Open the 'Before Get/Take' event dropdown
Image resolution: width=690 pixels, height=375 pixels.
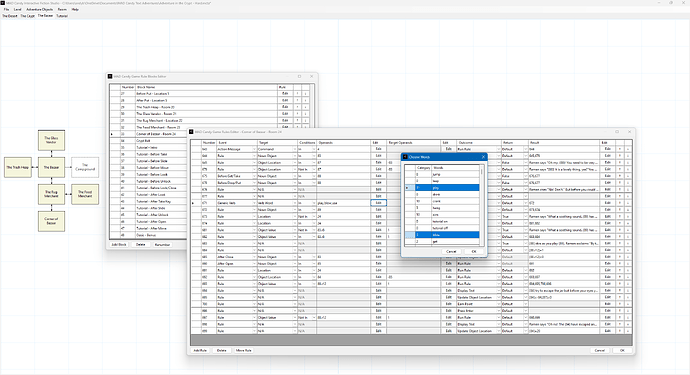click(254, 176)
